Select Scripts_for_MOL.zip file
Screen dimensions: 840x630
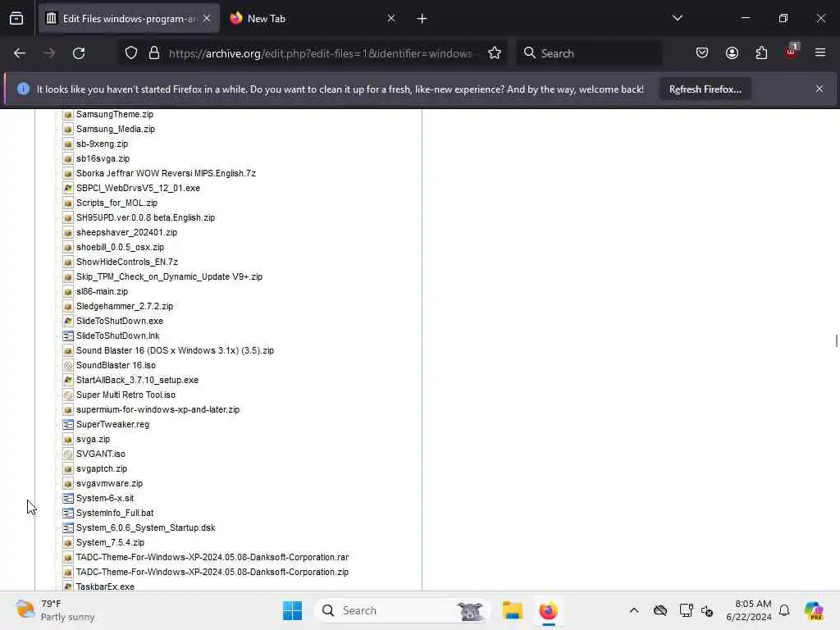click(x=116, y=203)
